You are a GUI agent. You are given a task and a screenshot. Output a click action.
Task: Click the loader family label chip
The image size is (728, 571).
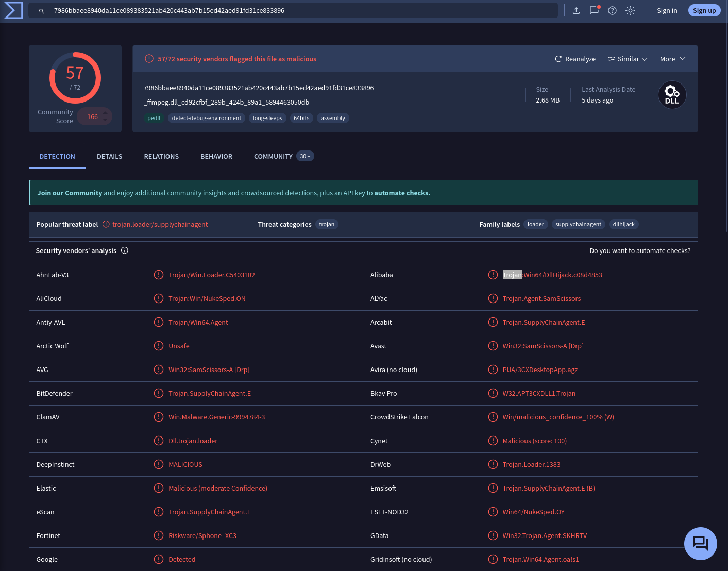tap(536, 224)
